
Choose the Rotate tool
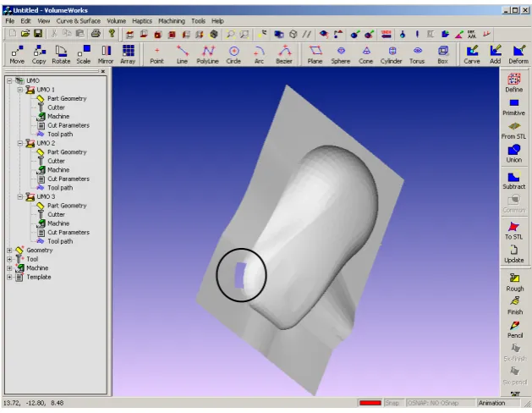point(61,55)
